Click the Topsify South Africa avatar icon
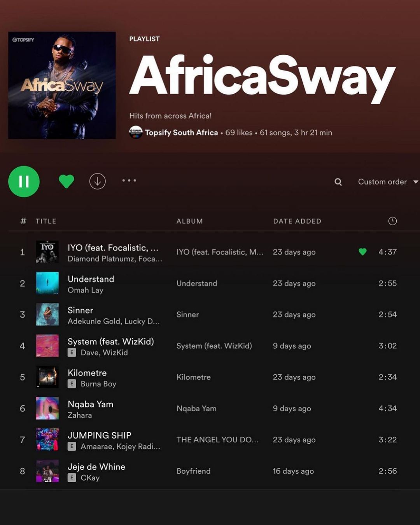The image size is (420, 525). 136,132
